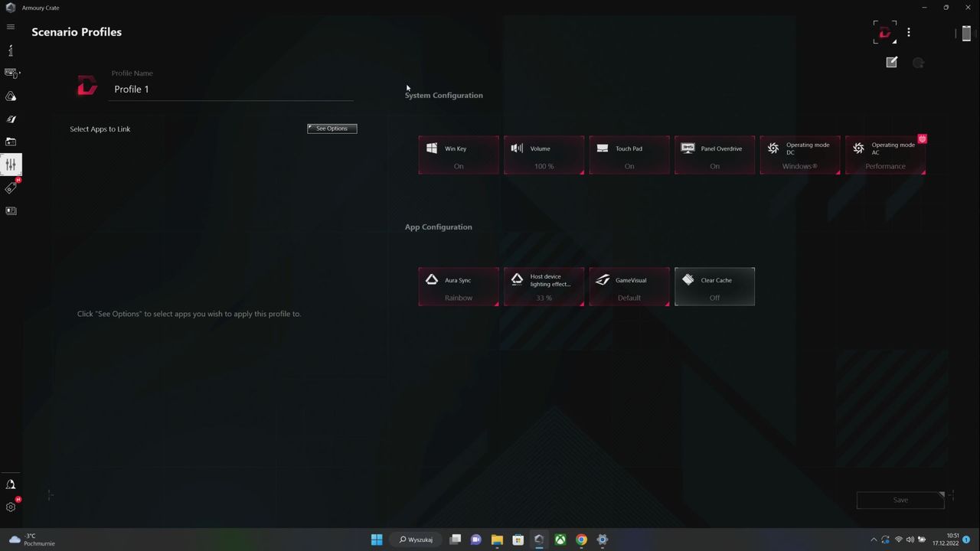Open File Explorer from taskbar
The width and height of the screenshot is (980, 551).
[497, 540]
